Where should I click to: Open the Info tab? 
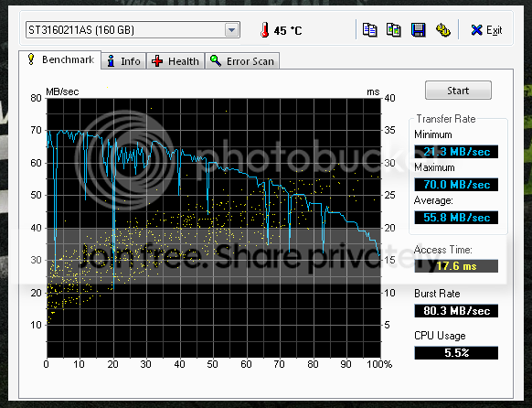[x=123, y=61]
